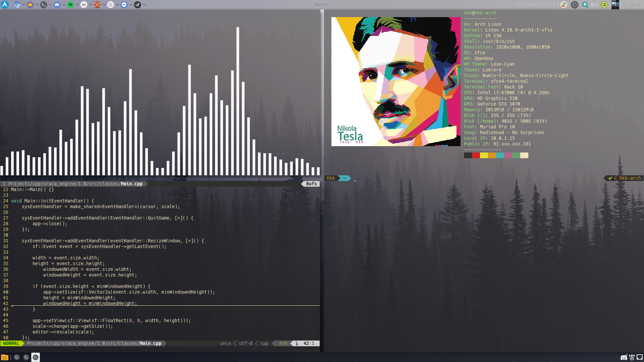
Task: Open the terminal emulator launcher in the panel
Action: (44, 5)
